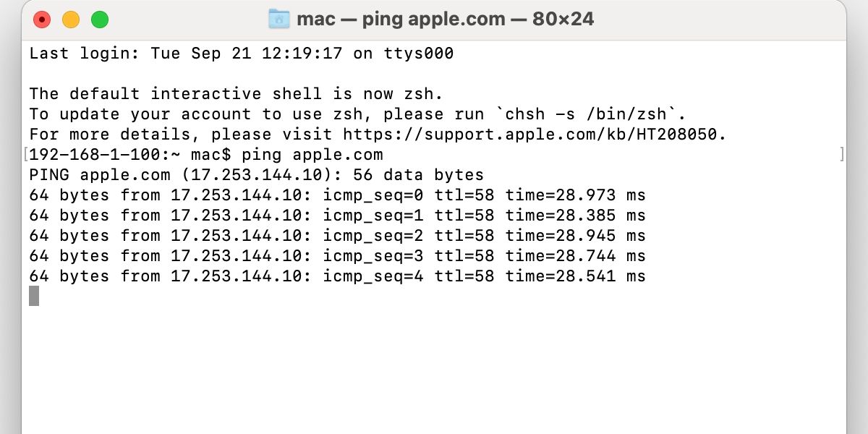Image resolution: width=868 pixels, height=434 pixels.
Task: Click the mac label in the title bar
Action: click(315, 19)
